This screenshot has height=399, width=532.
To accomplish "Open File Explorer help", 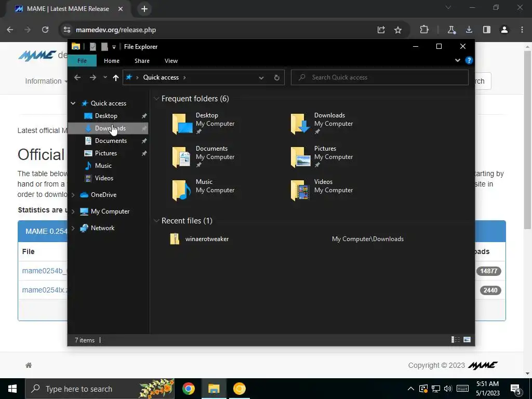I will coord(469,60).
